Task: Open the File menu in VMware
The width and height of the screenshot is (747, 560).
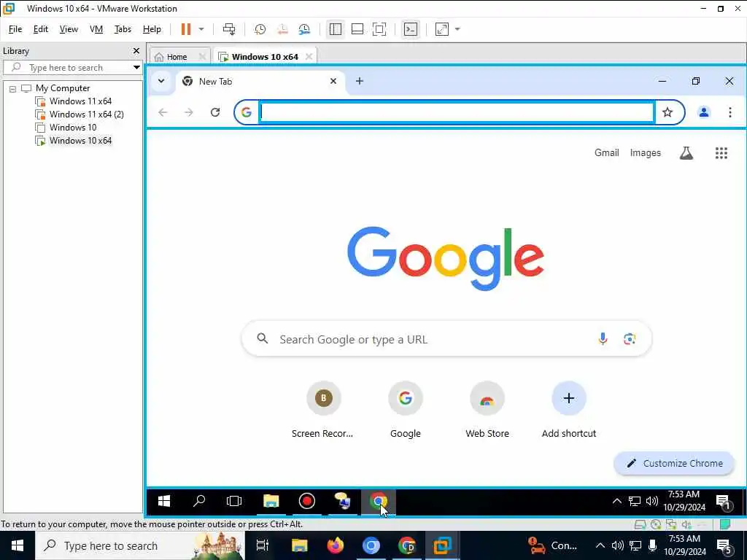Action: (15, 29)
